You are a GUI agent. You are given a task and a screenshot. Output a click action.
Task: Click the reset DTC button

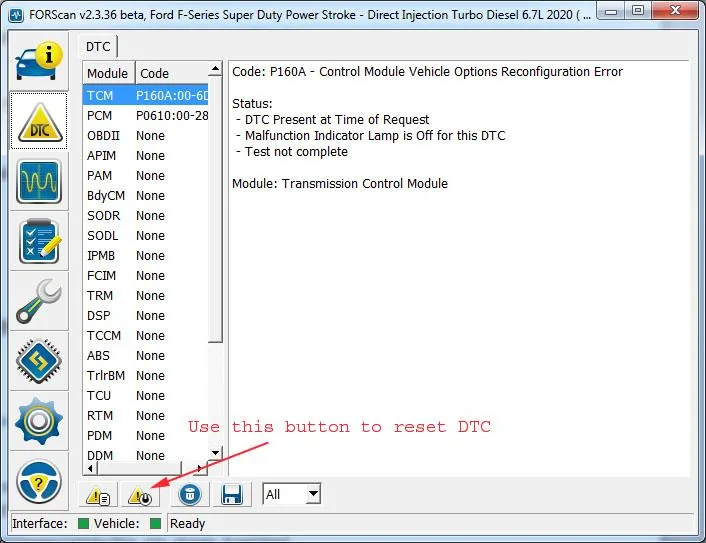tap(140, 495)
